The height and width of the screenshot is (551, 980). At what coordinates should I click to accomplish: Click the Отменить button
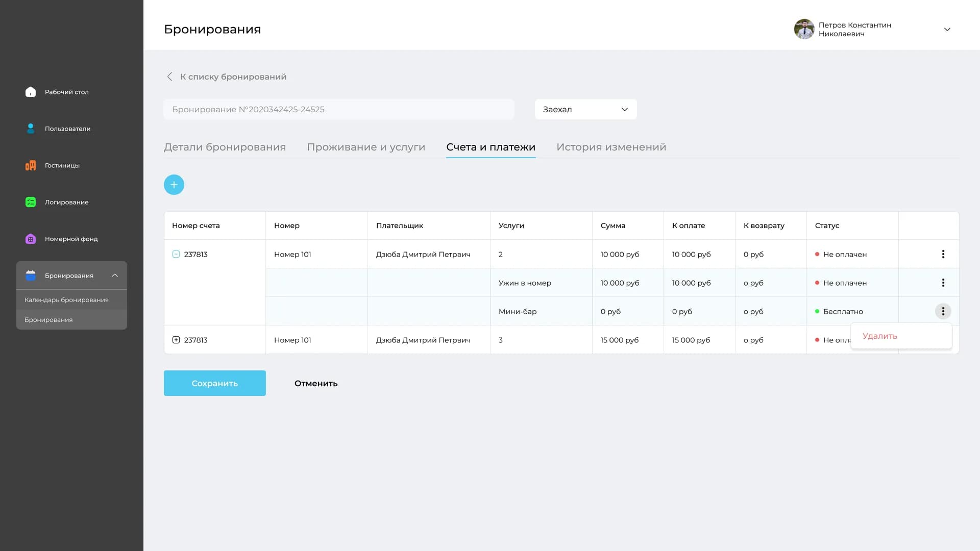pos(316,383)
